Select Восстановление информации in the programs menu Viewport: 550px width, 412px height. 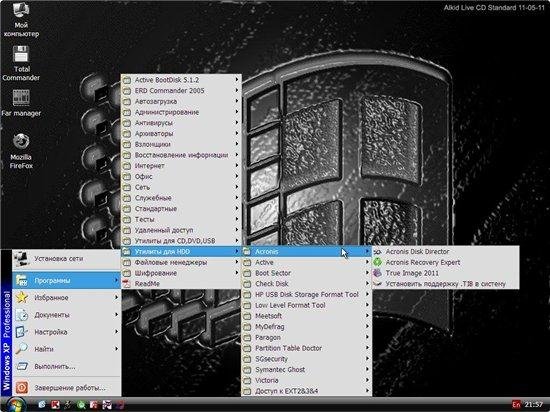point(181,155)
